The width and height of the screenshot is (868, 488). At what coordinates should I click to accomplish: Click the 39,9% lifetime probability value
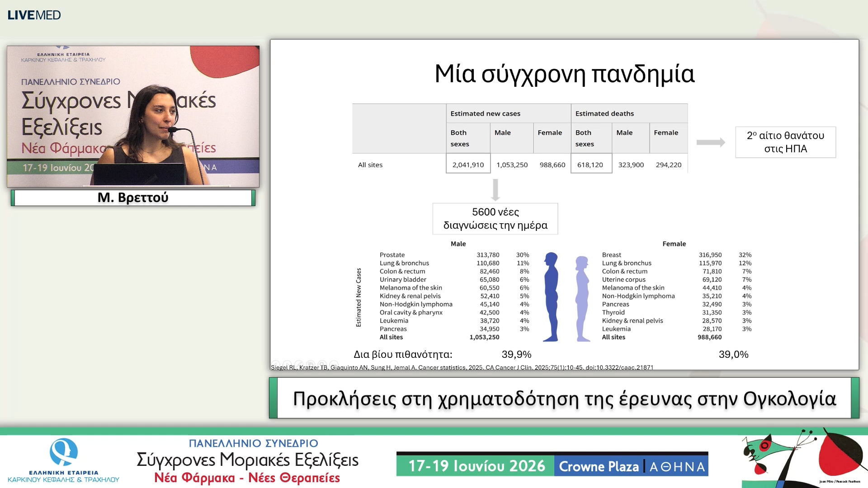pos(516,354)
